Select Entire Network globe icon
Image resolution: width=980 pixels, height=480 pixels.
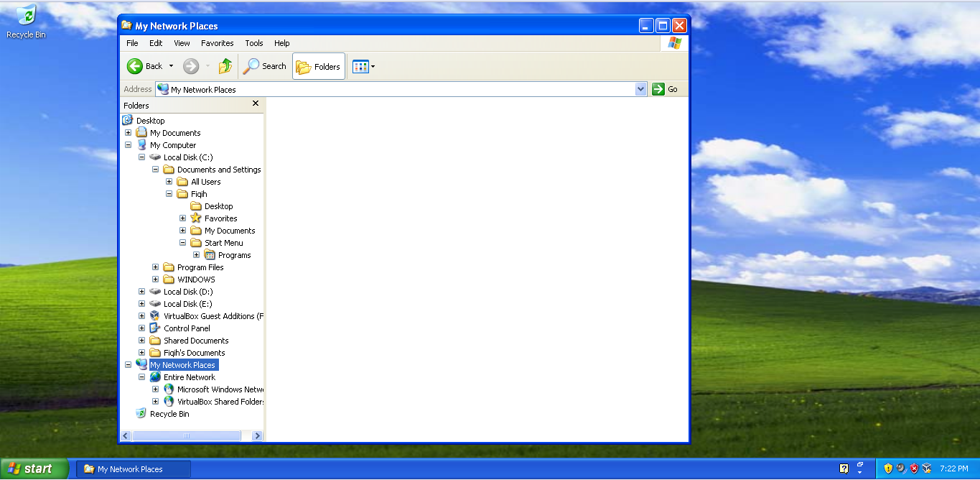click(155, 377)
